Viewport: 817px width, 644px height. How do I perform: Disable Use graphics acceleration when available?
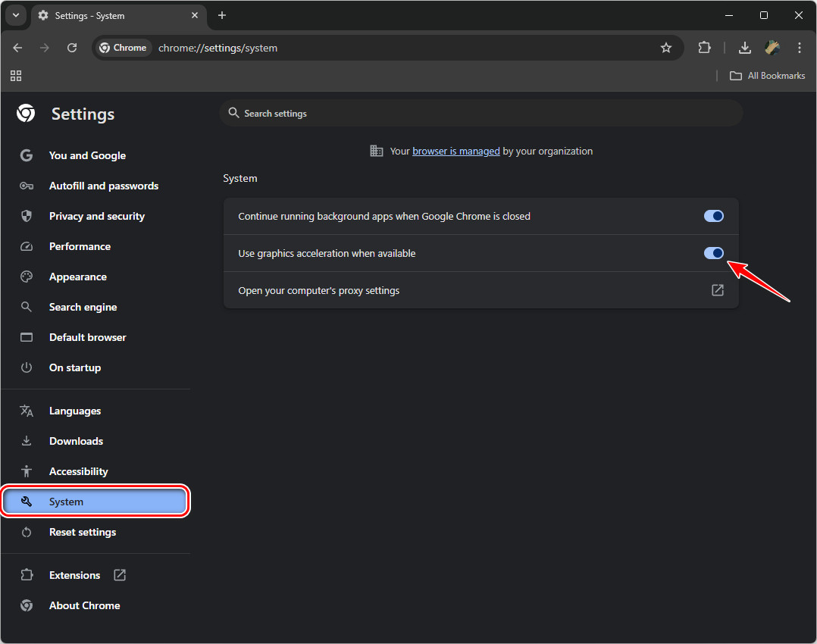[x=714, y=253]
